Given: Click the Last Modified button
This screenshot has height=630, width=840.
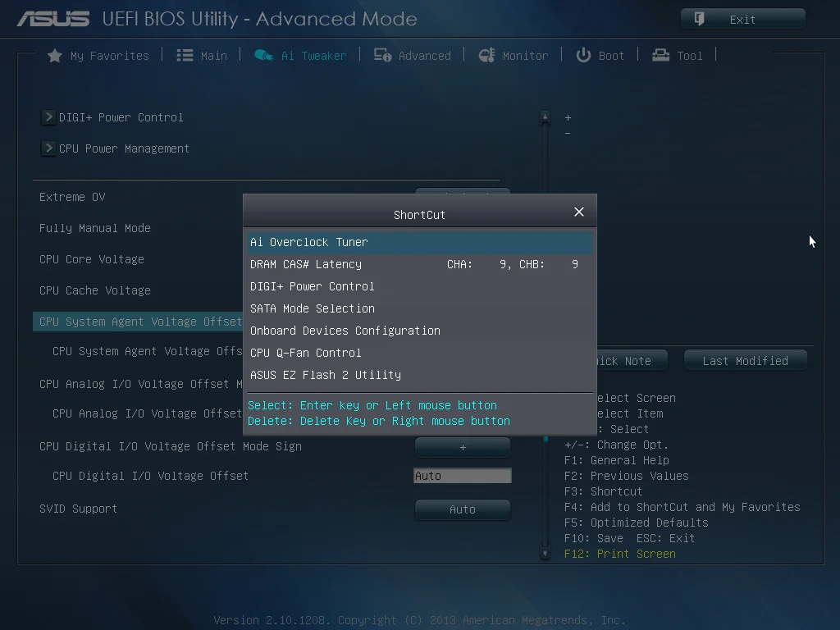Looking at the screenshot, I should click(745, 361).
